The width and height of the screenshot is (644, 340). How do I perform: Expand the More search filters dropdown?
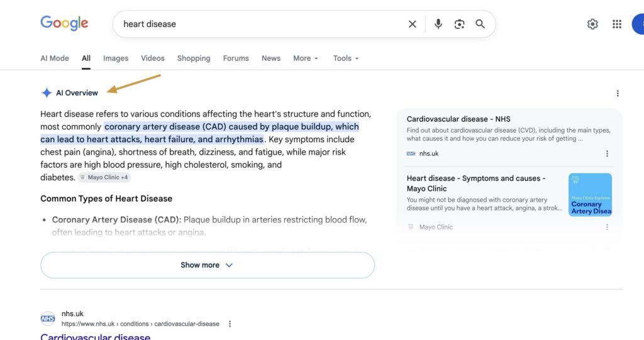click(x=306, y=58)
